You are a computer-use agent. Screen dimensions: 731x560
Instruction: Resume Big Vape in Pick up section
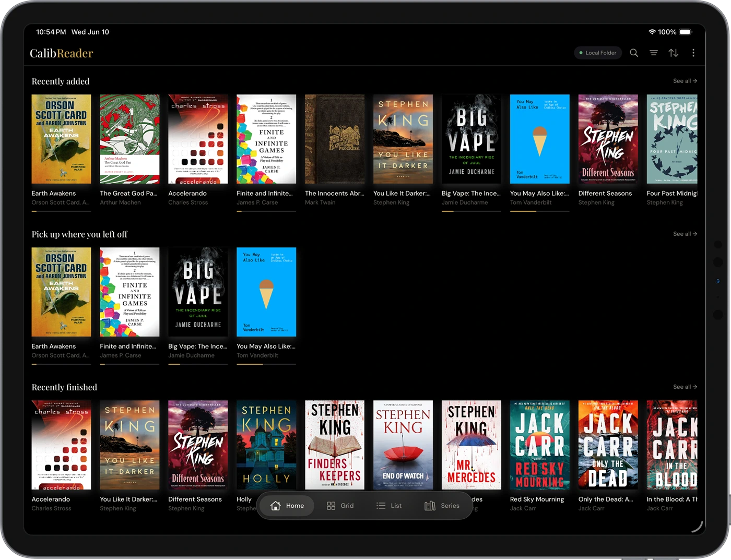coord(198,292)
